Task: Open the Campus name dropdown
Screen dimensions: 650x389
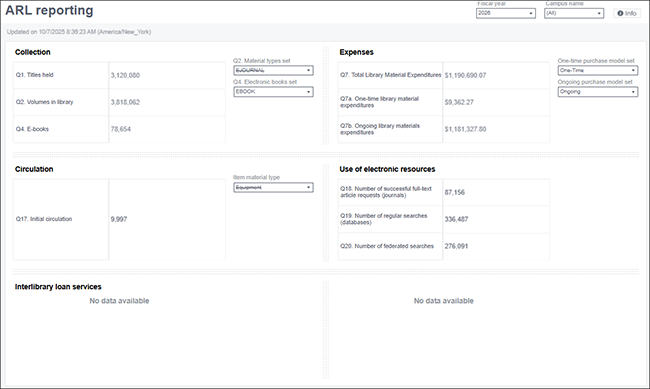Action: click(x=574, y=13)
